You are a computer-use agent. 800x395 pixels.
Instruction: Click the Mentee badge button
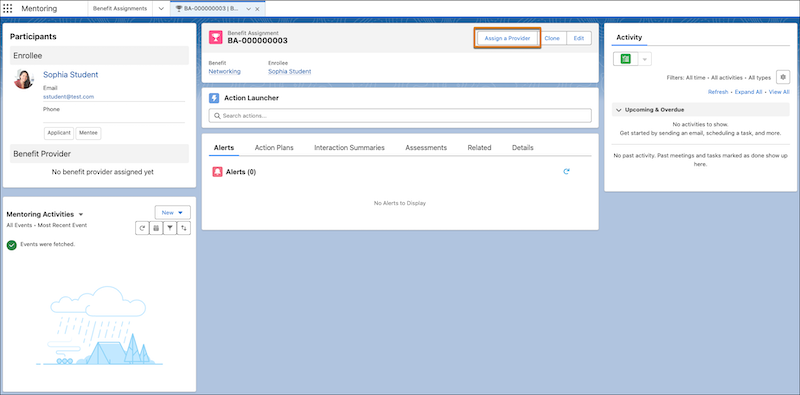point(89,133)
